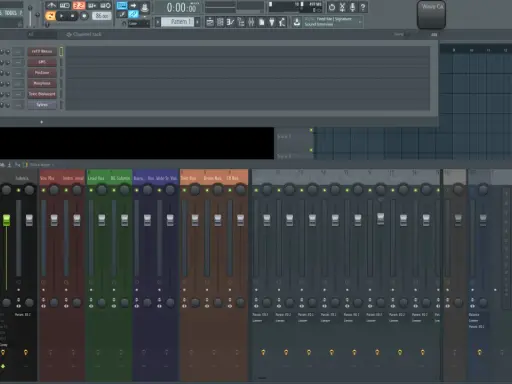Select the Drum Bus mixer track label
This screenshot has height=384, width=512.
click(213, 178)
